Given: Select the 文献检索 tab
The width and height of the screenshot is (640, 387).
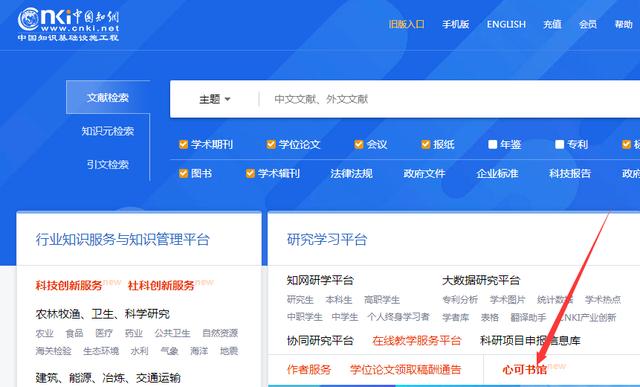Looking at the screenshot, I should [x=108, y=97].
